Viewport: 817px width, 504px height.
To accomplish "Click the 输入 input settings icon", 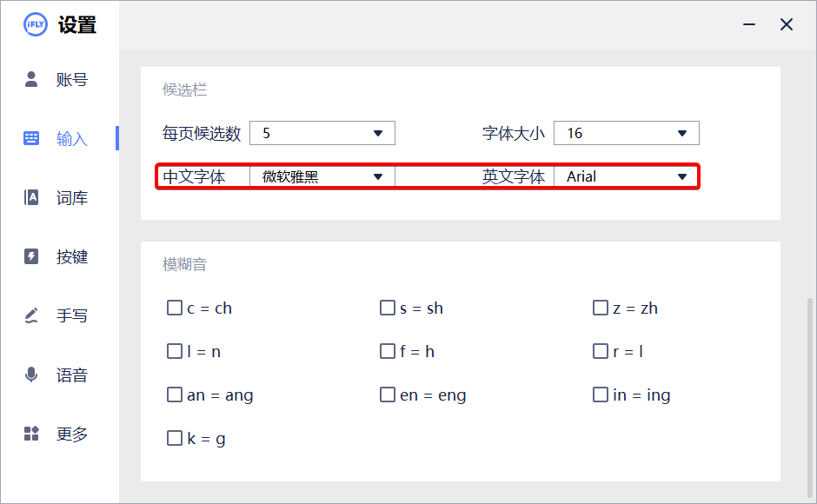I will tap(32, 138).
